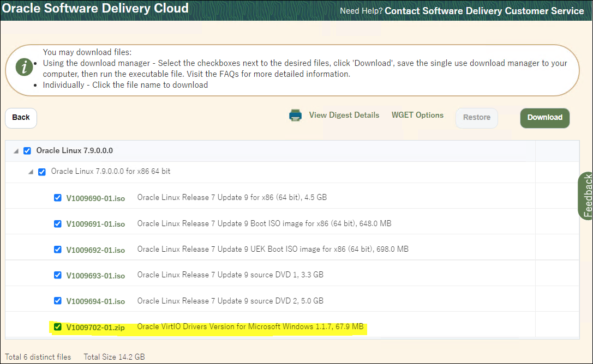Viewport: 593px width, 364px height.
Task: Uncheck Oracle Linux 7.9.0.0.0 for x86 64 bit
Action: pos(42,172)
